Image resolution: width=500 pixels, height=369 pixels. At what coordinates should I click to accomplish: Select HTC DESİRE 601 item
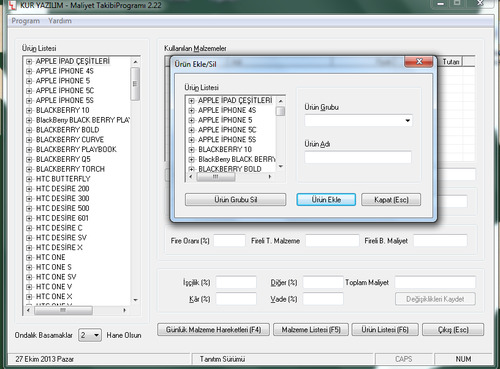click(x=62, y=218)
